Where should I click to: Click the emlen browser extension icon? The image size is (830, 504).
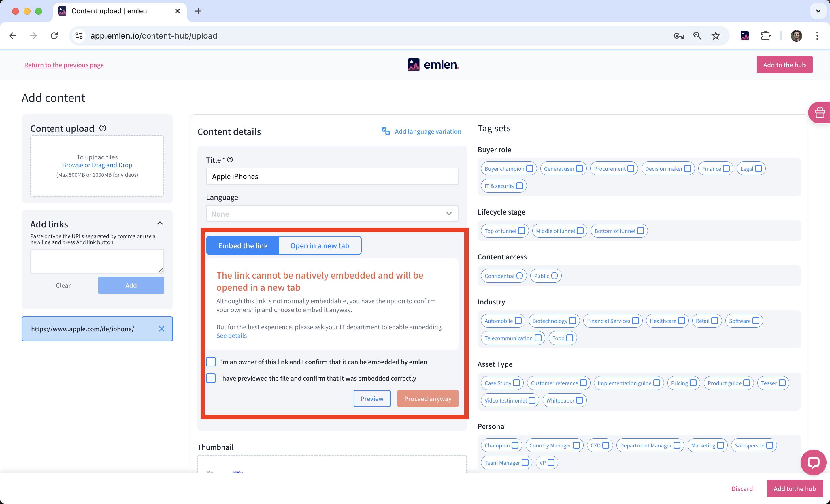coord(744,36)
